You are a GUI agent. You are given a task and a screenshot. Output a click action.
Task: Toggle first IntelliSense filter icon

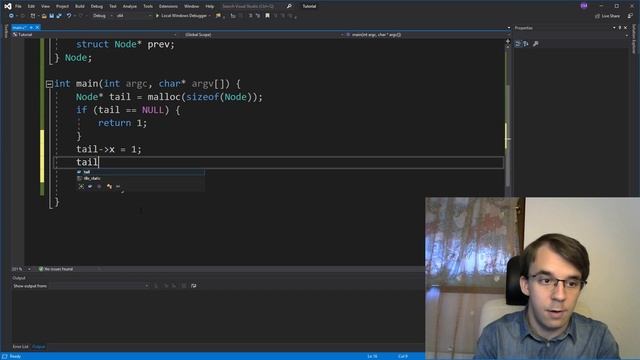81,187
